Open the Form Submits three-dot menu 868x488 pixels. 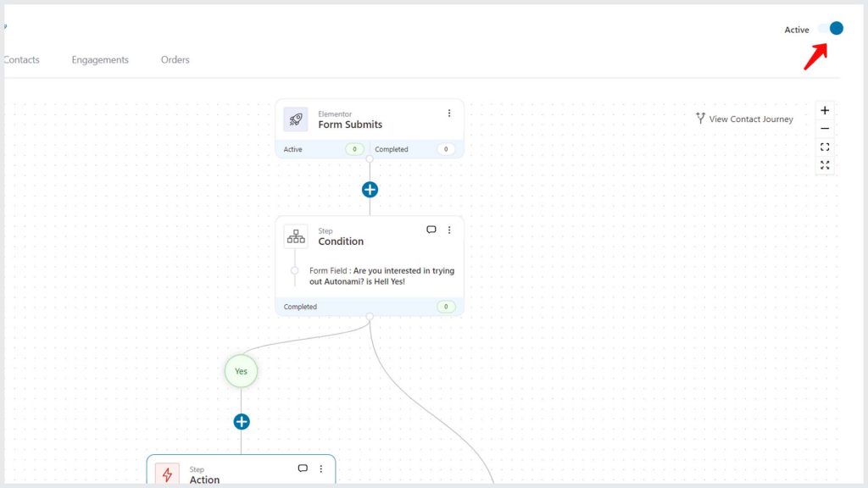coord(449,113)
